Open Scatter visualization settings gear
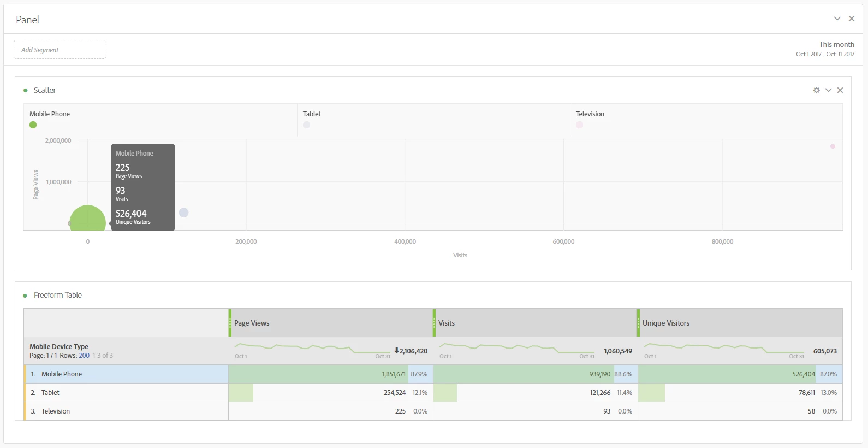The image size is (868, 448). tap(816, 90)
